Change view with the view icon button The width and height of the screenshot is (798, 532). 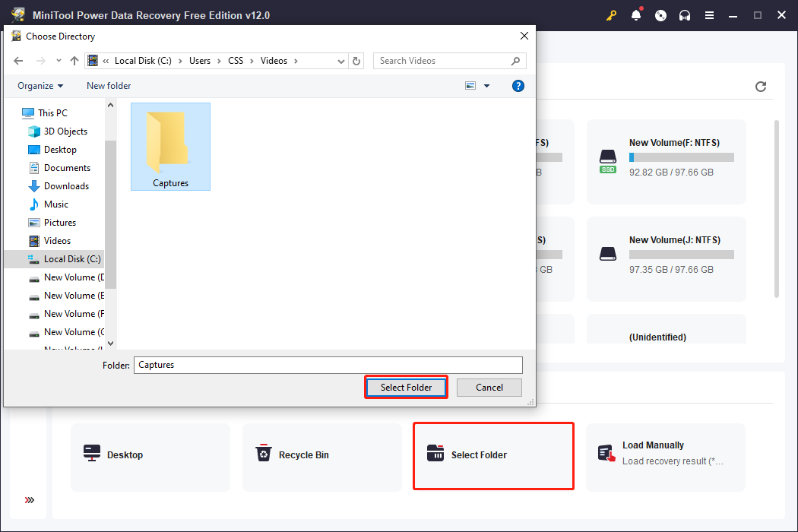(470, 86)
